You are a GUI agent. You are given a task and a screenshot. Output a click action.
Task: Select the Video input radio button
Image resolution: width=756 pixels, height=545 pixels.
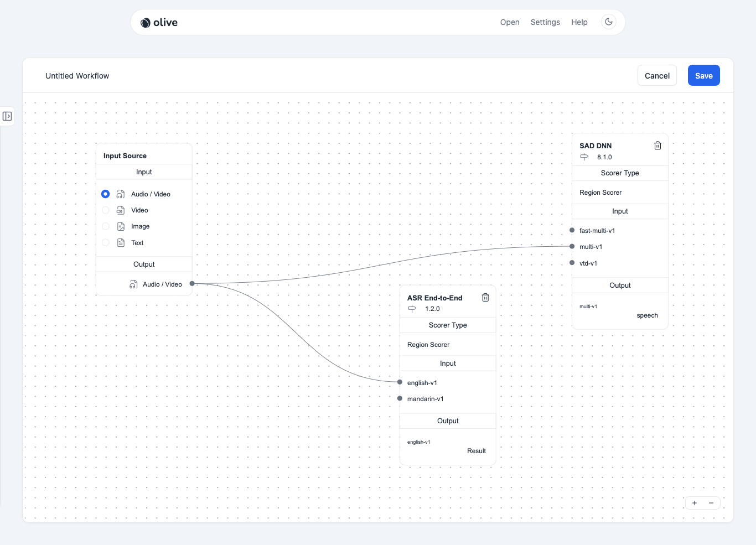tap(105, 210)
